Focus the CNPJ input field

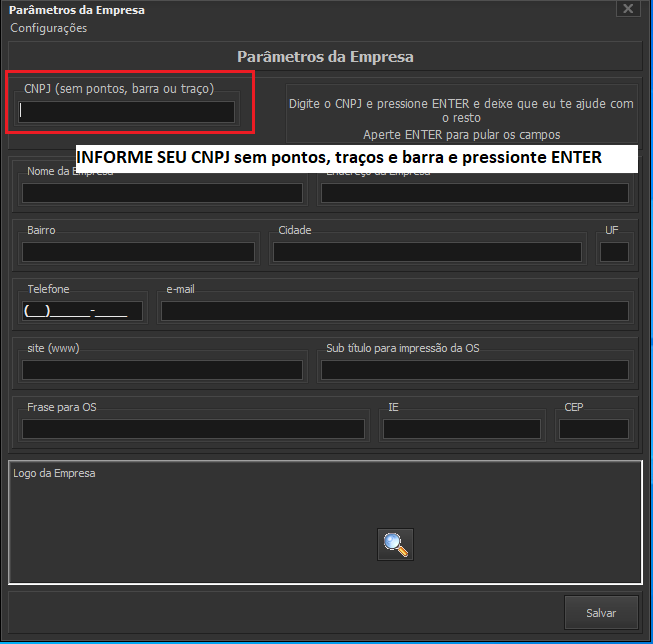click(x=128, y=112)
